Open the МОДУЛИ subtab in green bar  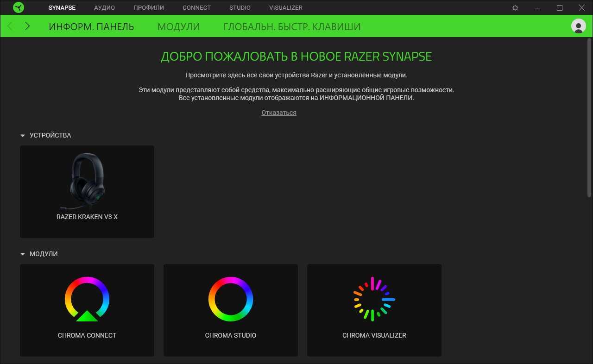[x=178, y=27]
